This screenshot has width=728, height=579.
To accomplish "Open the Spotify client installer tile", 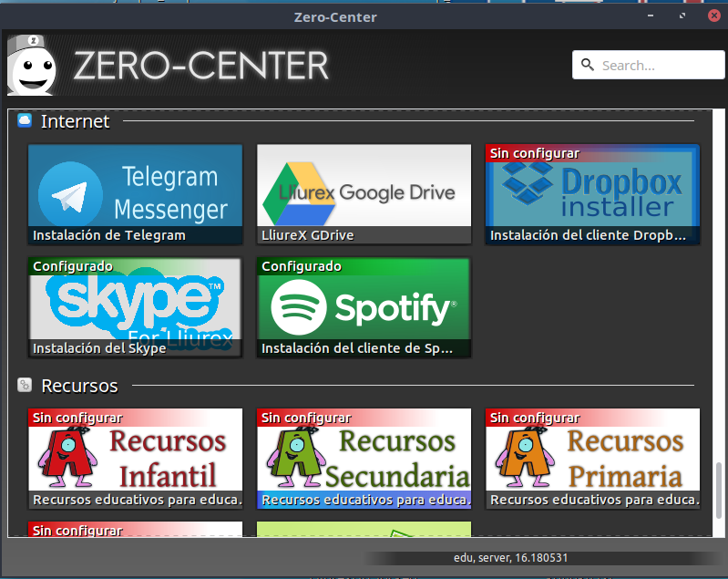I will [364, 301].
